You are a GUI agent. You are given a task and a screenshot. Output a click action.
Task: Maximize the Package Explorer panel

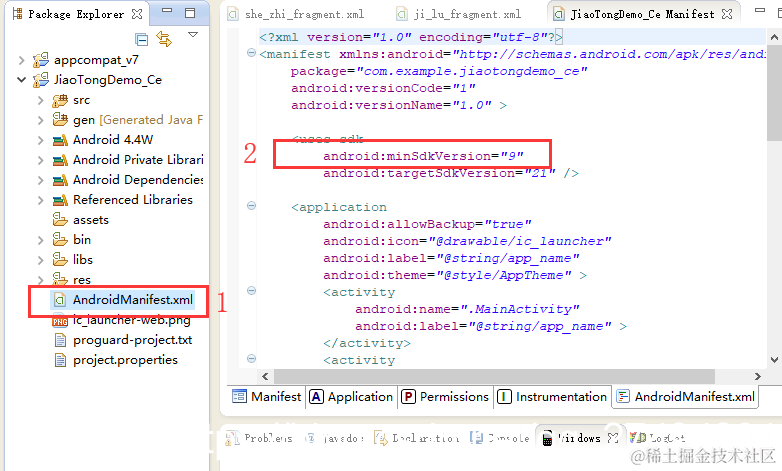tap(190, 13)
